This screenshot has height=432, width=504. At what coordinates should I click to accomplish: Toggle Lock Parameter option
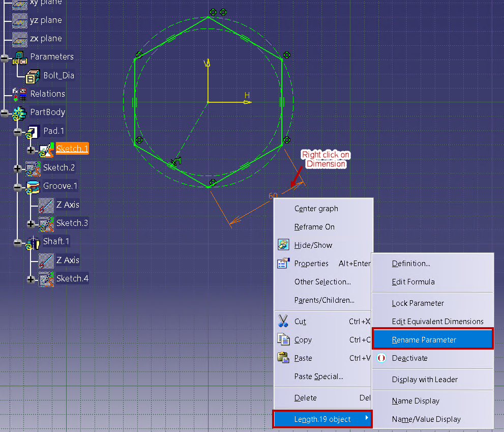pos(418,303)
